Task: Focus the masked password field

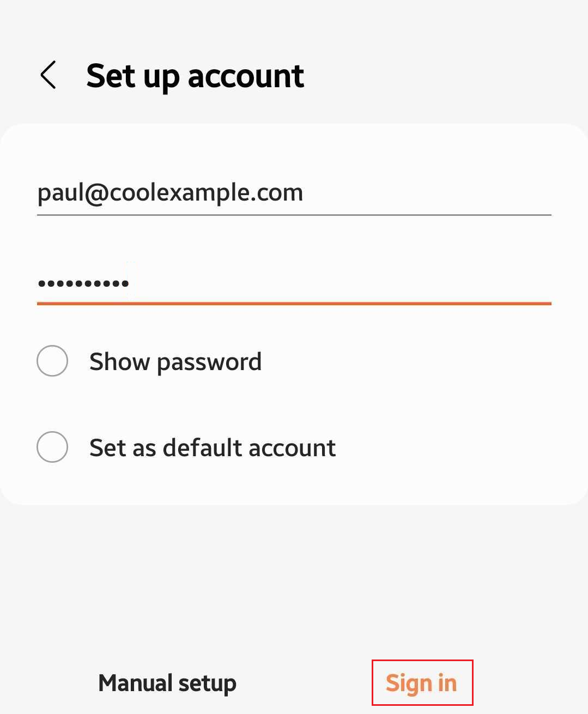Action: click(x=294, y=282)
